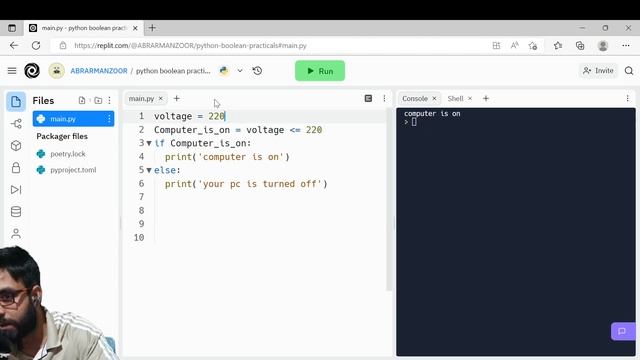Select the Files sidebar icon

(16, 101)
